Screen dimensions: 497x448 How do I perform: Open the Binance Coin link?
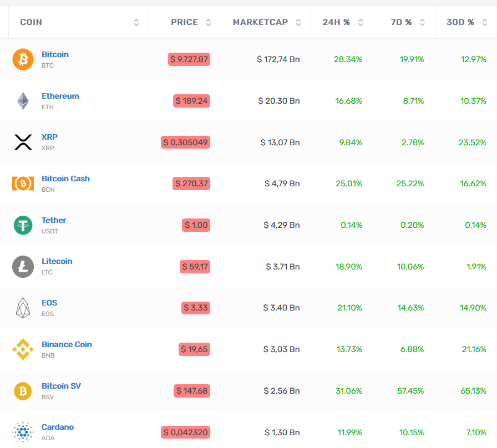pos(67,344)
